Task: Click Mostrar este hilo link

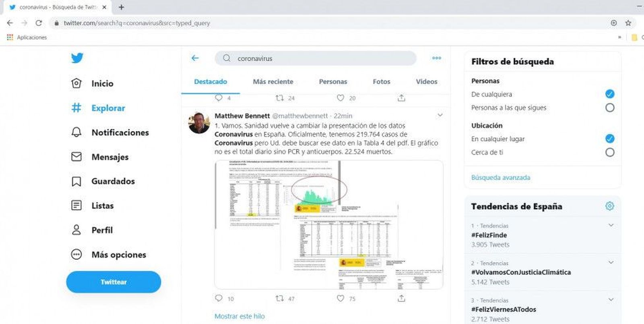Action: 239,316
